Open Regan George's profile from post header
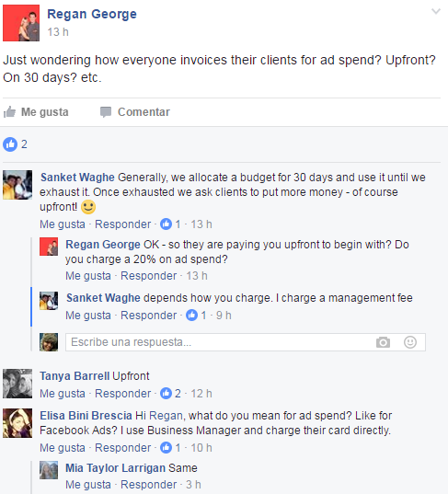The height and width of the screenshot is (494, 448). pyautogui.click(x=92, y=14)
